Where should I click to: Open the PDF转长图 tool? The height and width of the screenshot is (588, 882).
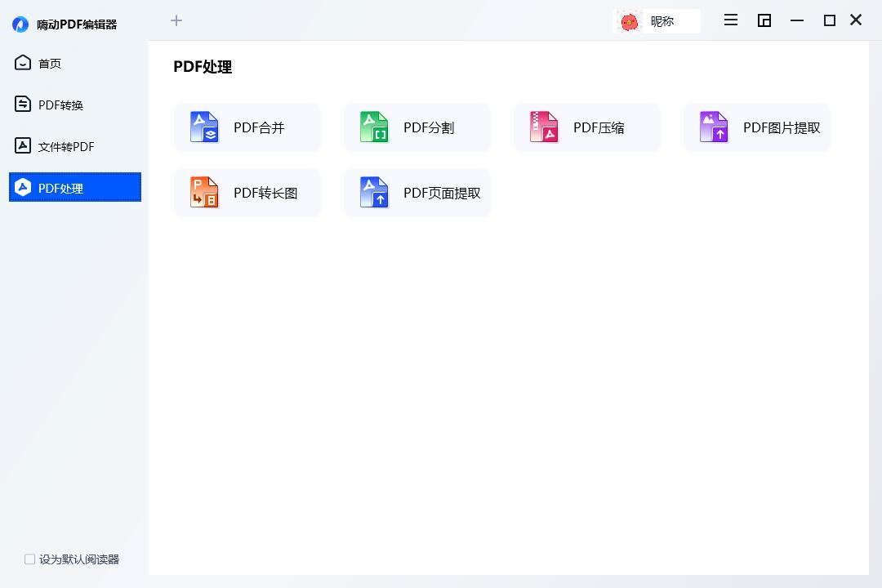pos(247,193)
